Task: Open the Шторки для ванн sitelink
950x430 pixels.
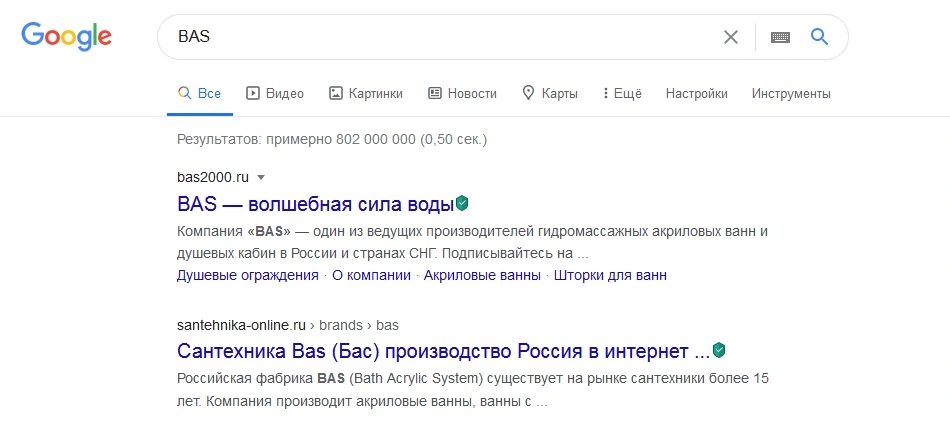Action: click(610, 275)
